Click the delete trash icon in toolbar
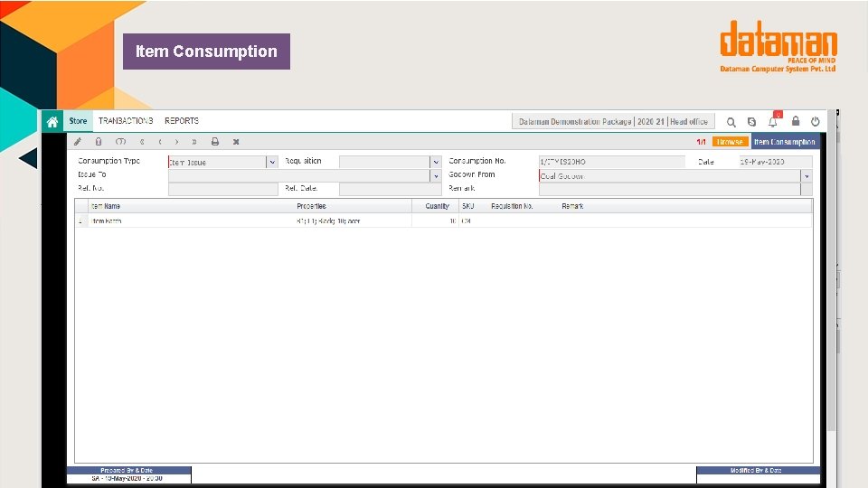 [x=99, y=142]
